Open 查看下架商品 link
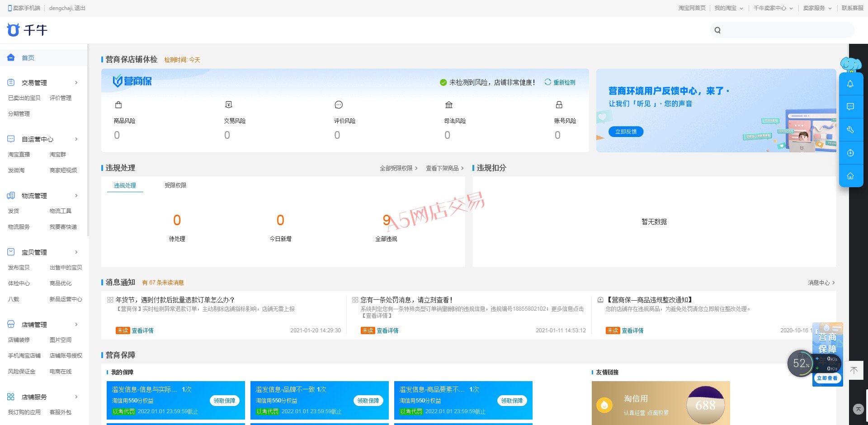 [x=444, y=168]
